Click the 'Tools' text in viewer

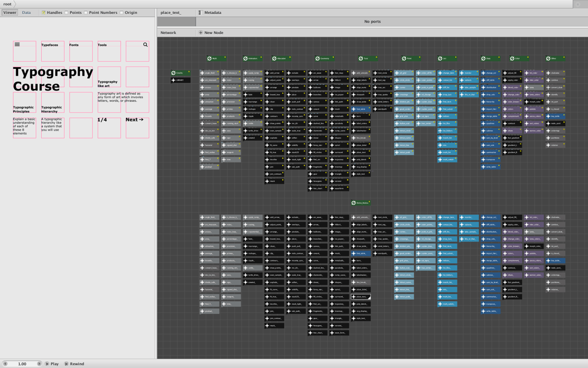102,45
